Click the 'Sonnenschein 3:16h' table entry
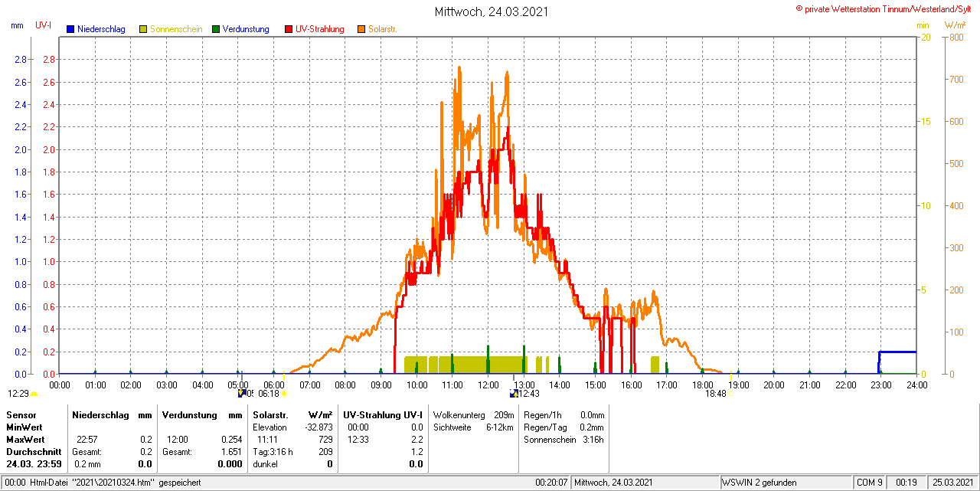Image resolution: width=980 pixels, height=491 pixels. tap(564, 440)
